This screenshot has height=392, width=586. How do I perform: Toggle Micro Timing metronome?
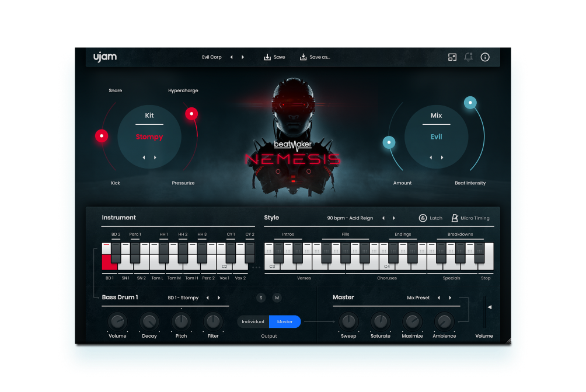[470, 218]
